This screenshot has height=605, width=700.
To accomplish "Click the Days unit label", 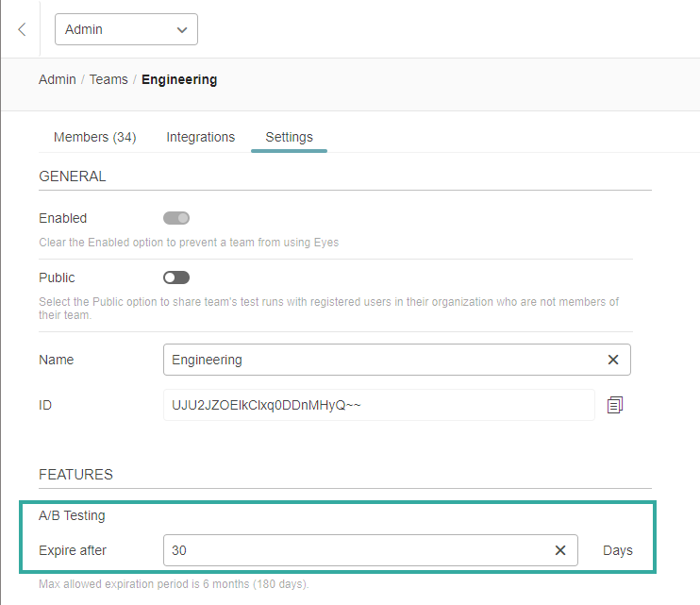I will click(x=618, y=550).
